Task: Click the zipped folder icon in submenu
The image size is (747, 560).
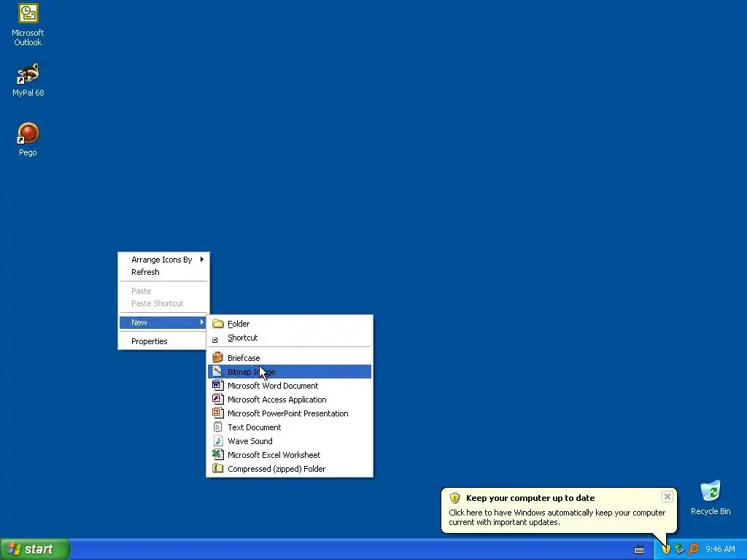Action: click(x=217, y=469)
